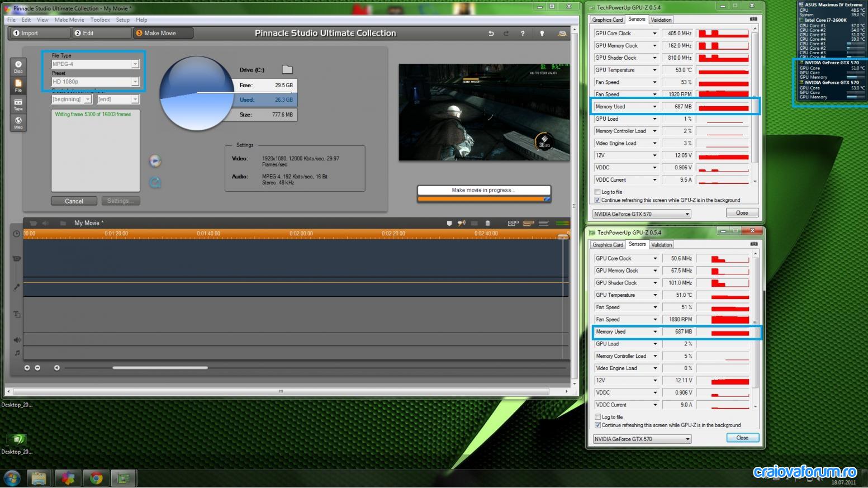868x488 pixels.
Task: Click the redo arrow in Pinnacle toolbar
Action: (506, 34)
